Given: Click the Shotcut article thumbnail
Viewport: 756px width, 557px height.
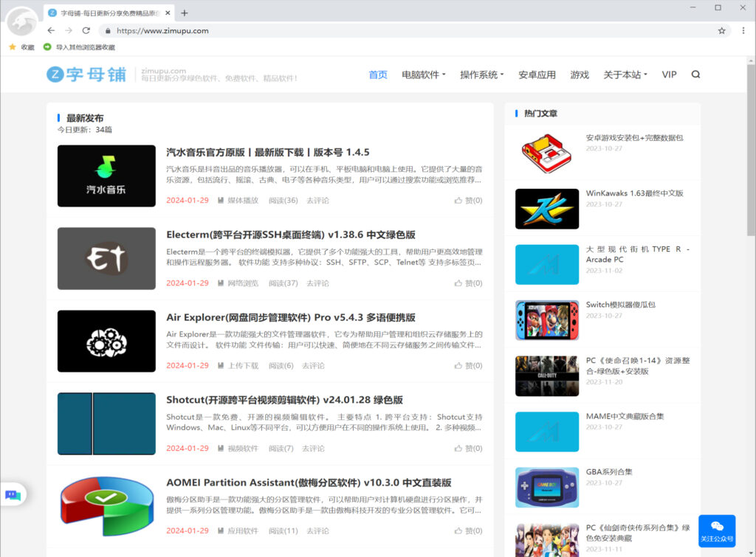Looking at the screenshot, I should coord(106,423).
